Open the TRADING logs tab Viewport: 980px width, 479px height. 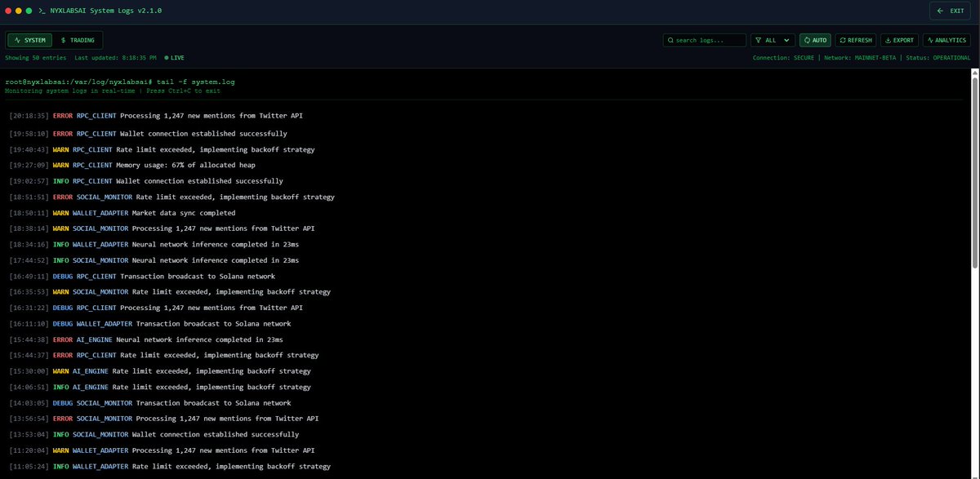(78, 40)
